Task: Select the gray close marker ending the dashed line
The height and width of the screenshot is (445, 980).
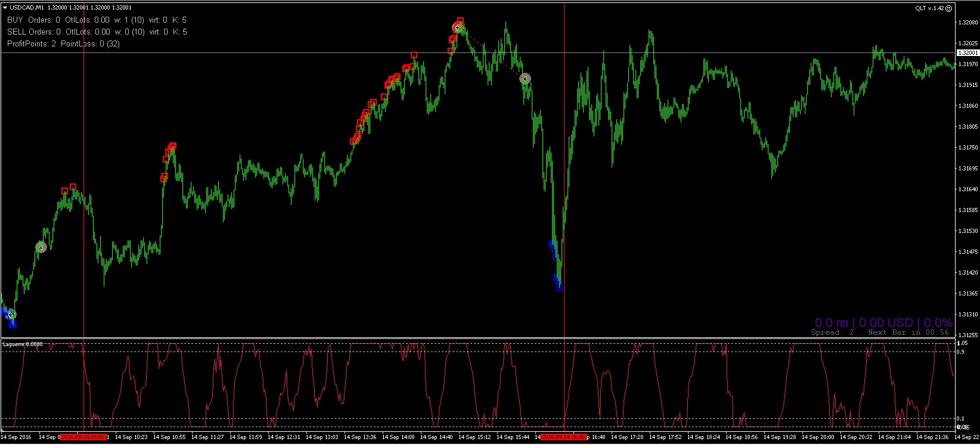Action: (525, 79)
